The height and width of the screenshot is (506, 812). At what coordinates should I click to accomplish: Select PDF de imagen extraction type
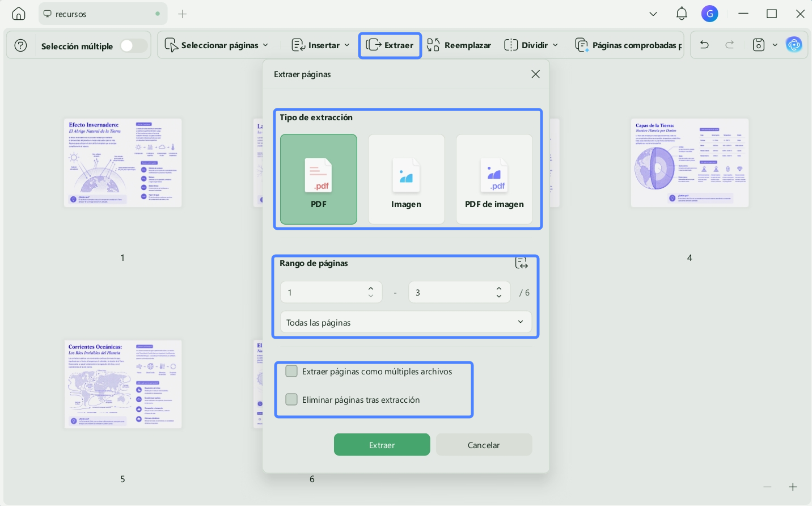click(494, 179)
